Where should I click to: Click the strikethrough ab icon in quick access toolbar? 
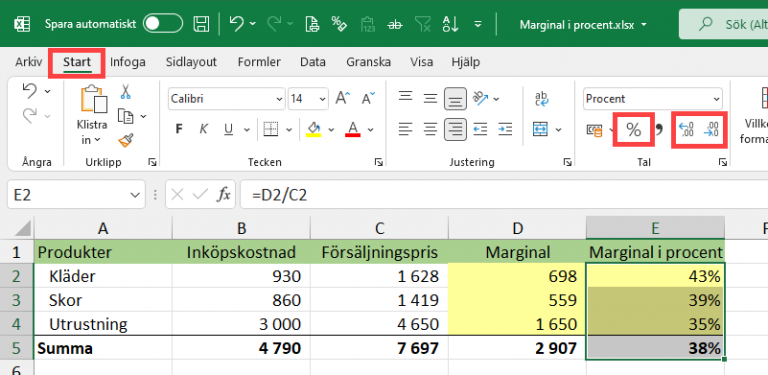point(394,23)
